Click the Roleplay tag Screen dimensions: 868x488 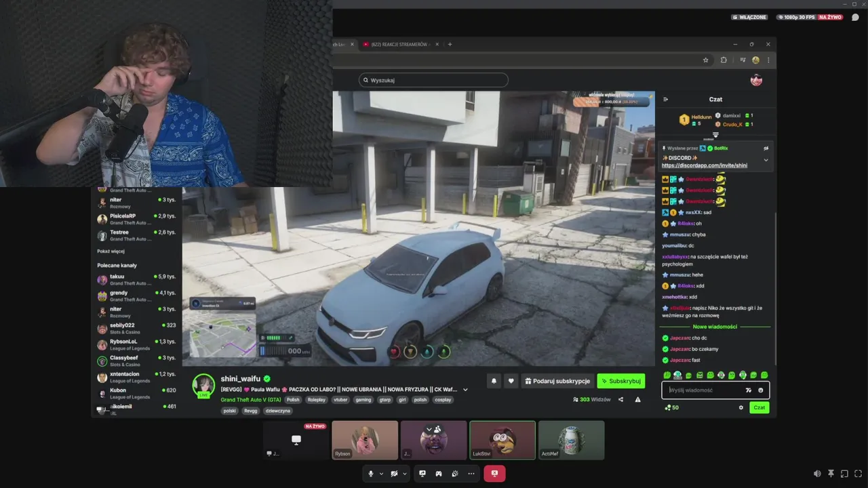(317, 400)
